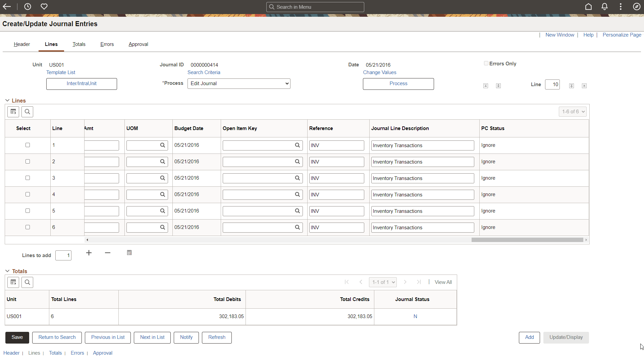This screenshot has width=644, height=362.
Task: Select checkbox for line 3
Action: tap(28, 178)
